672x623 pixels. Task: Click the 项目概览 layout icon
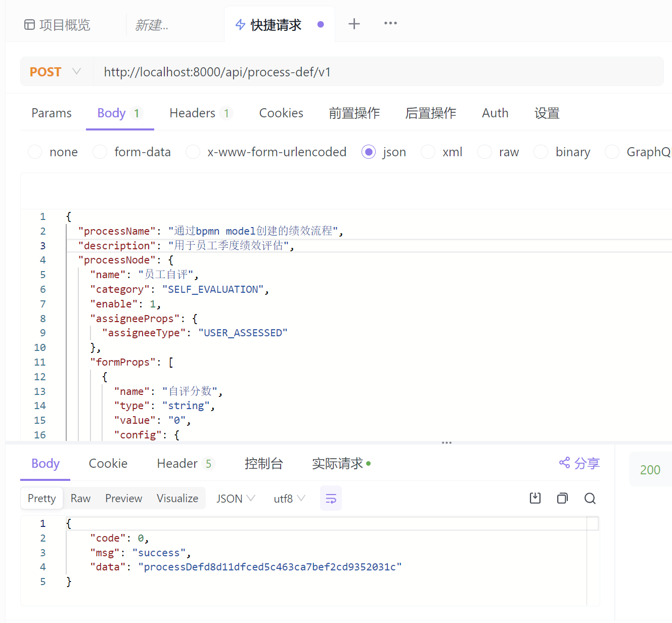(x=30, y=25)
